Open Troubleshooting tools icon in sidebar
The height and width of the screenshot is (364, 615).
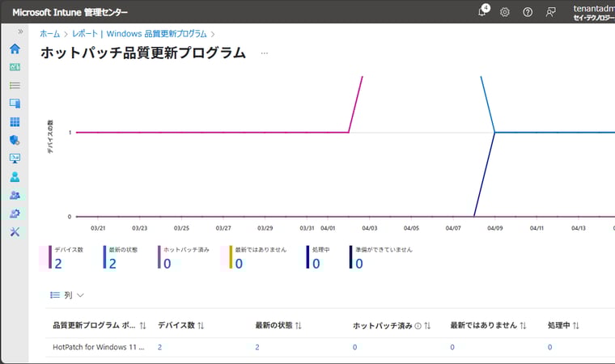click(x=15, y=232)
